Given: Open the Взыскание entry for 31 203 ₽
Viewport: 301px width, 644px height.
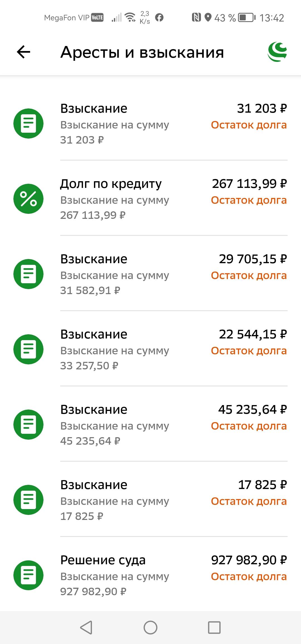Looking at the screenshot, I should (x=151, y=124).
